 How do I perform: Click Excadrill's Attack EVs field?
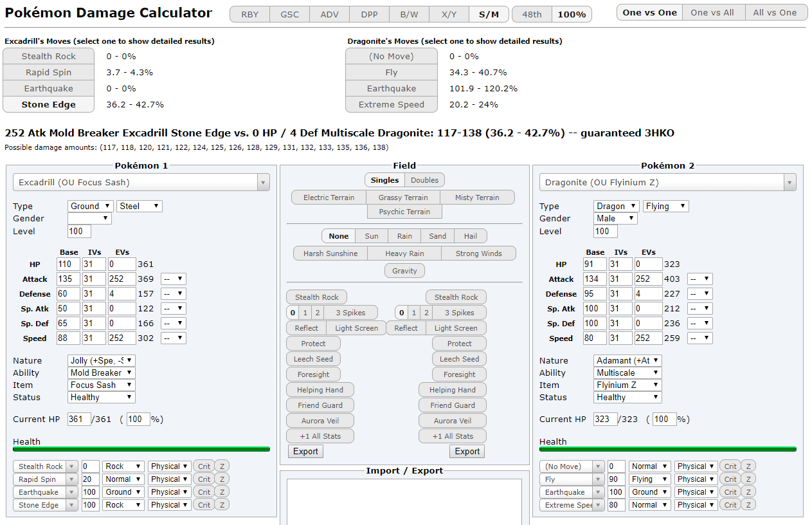[x=122, y=279]
